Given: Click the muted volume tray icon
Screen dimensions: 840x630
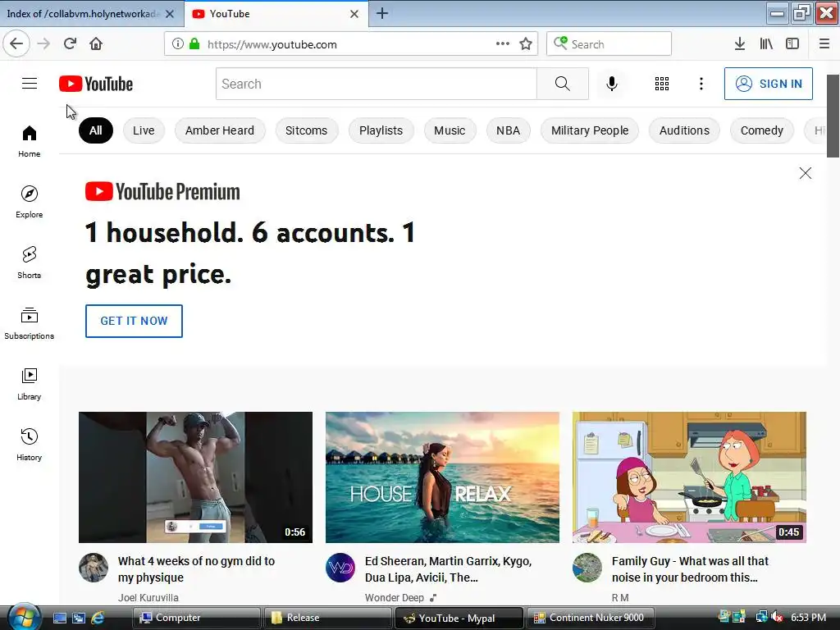Looking at the screenshot, I should point(776,618).
